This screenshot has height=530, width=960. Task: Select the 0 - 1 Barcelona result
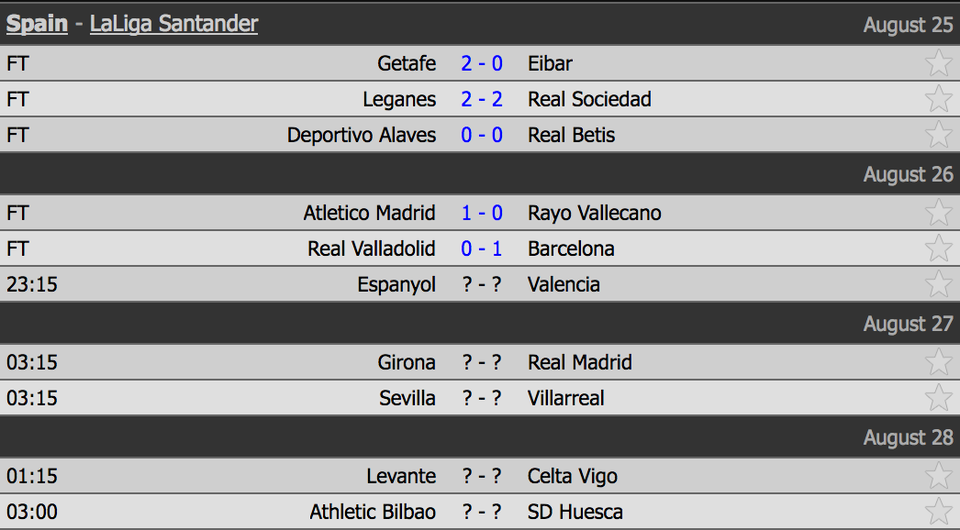tap(482, 248)
